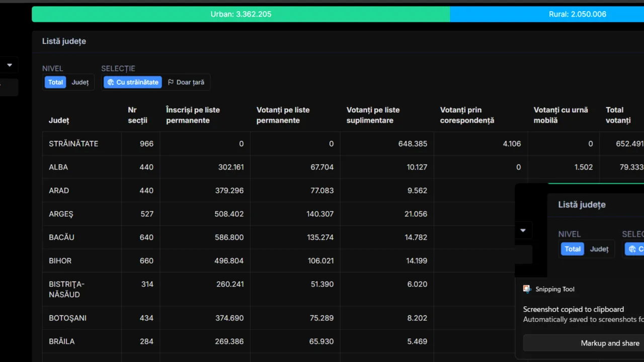Screen dimensions: 644x362
Task: Click the Votanți prin corespondență column header
Action: [467, 115]
